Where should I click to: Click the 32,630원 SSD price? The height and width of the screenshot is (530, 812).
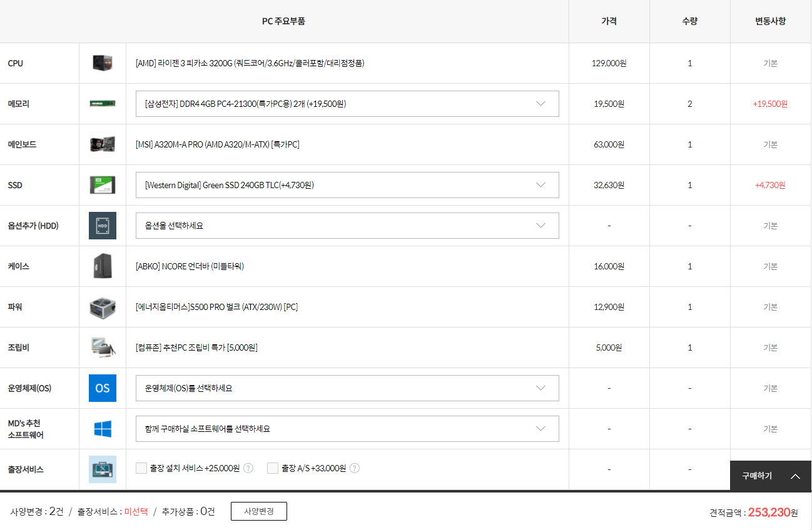pos(609,185)
